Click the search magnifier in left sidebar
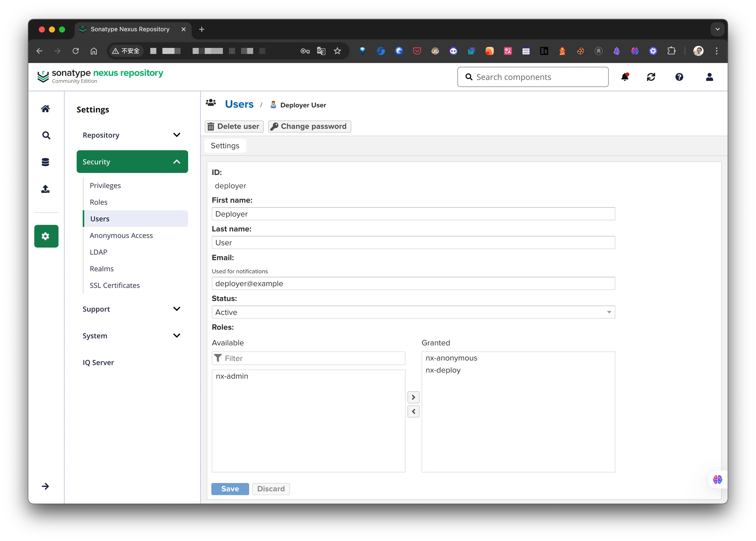This screenshot has width=756, height=541. tap(46, 135)
